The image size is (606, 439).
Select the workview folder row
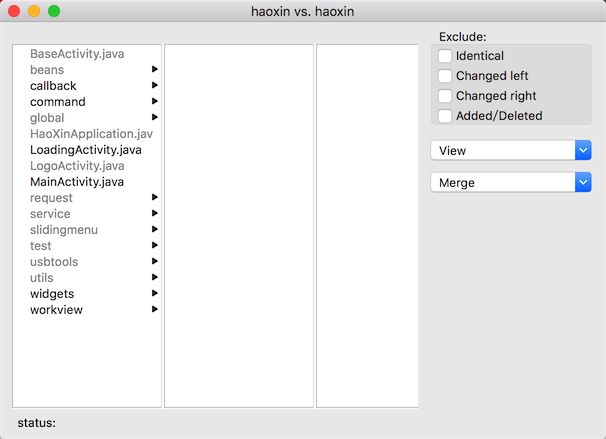[x=87, y=310]
